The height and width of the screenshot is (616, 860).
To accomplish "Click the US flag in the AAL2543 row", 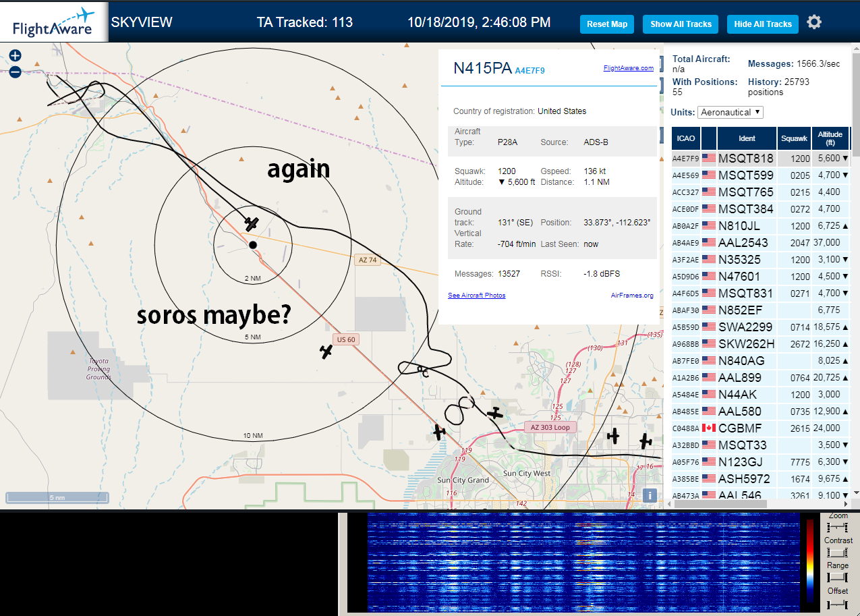I will [x=709, y=243].
